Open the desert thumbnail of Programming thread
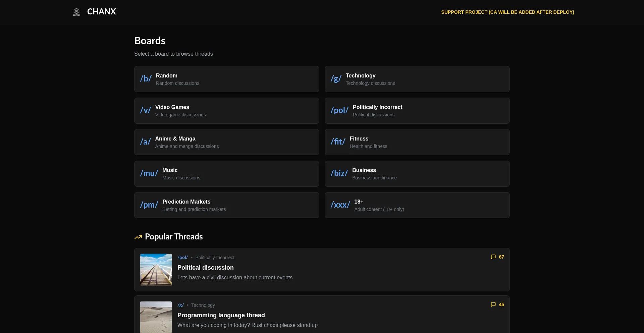The height and width of the screenshot is (333, 644). pos(156,317)
